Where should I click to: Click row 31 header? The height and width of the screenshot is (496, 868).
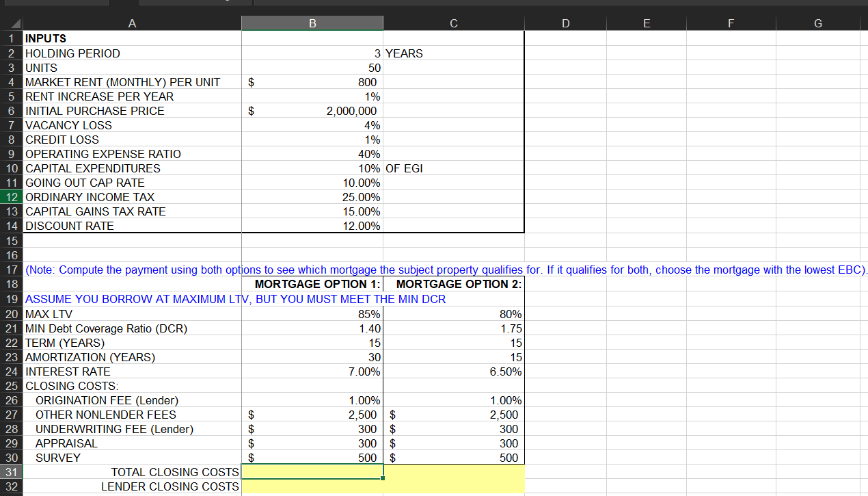(x=12, y=472)
